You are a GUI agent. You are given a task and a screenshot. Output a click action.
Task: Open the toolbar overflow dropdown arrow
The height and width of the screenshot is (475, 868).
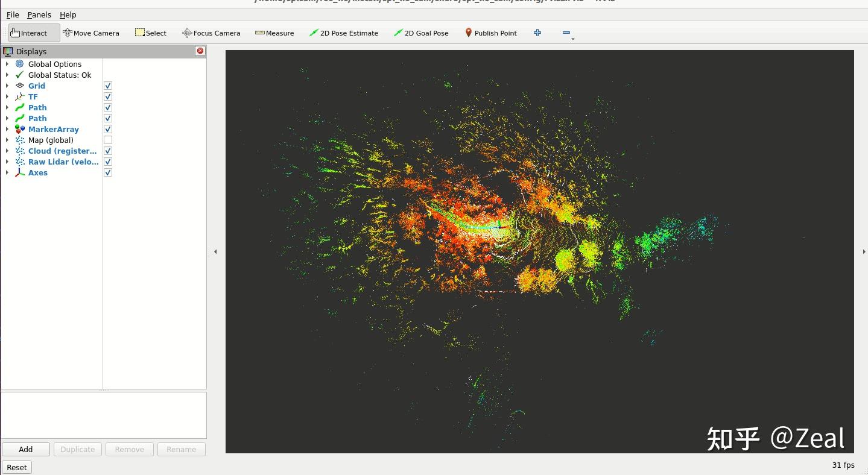pyautogui.click(x=573, y=39)
